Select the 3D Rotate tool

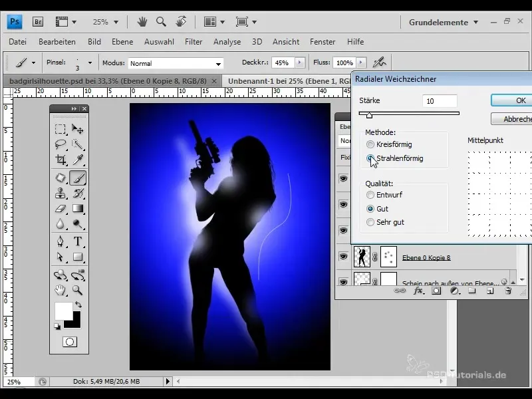61,275
